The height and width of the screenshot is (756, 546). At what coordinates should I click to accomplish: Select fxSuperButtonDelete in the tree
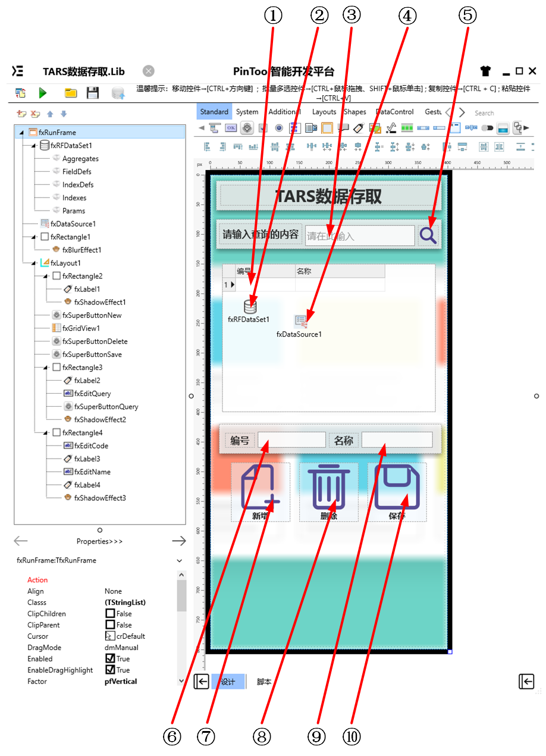pyautogui.click(x=95, y=341)
